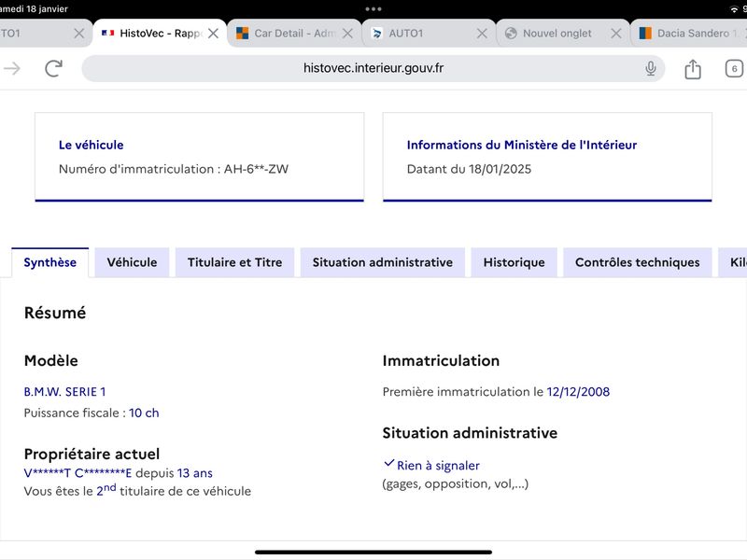Viewport: 747px width, 560px height.
Task: Close the Nouvel onglet tab
Action: pos(616,34)
